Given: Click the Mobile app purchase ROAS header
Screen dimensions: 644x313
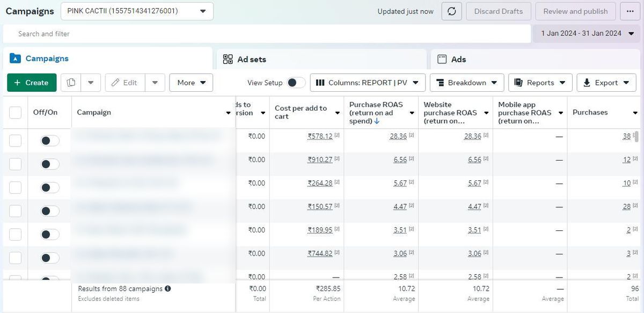Looking at the screenshot, I should (x=524, y=113).
